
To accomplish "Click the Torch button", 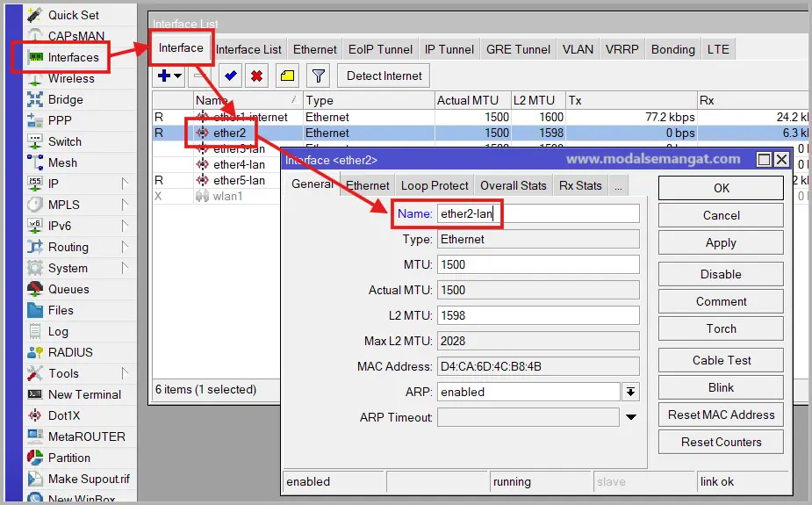I will 721,328.
